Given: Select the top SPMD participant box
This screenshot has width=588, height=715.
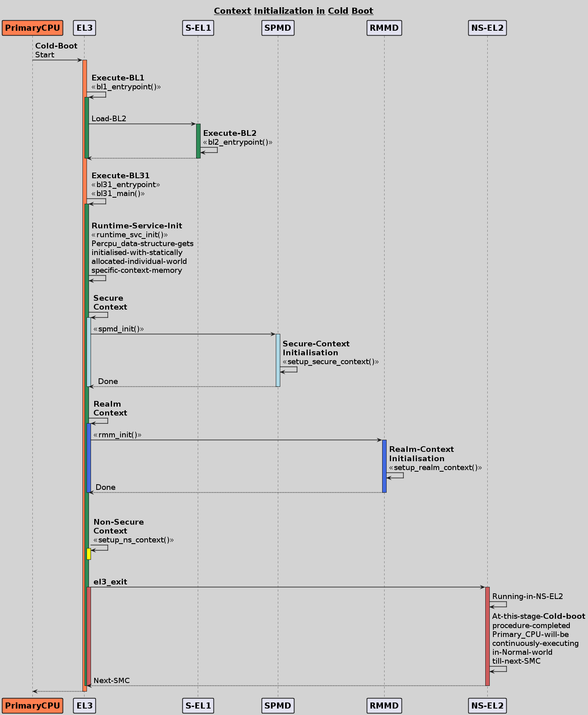Looking at the screenshot, I should coord(277,28).
